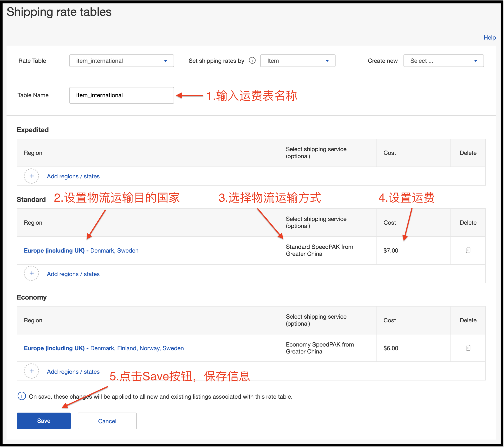
Task: Click plus icon in Expedited section
Action: 32,176
